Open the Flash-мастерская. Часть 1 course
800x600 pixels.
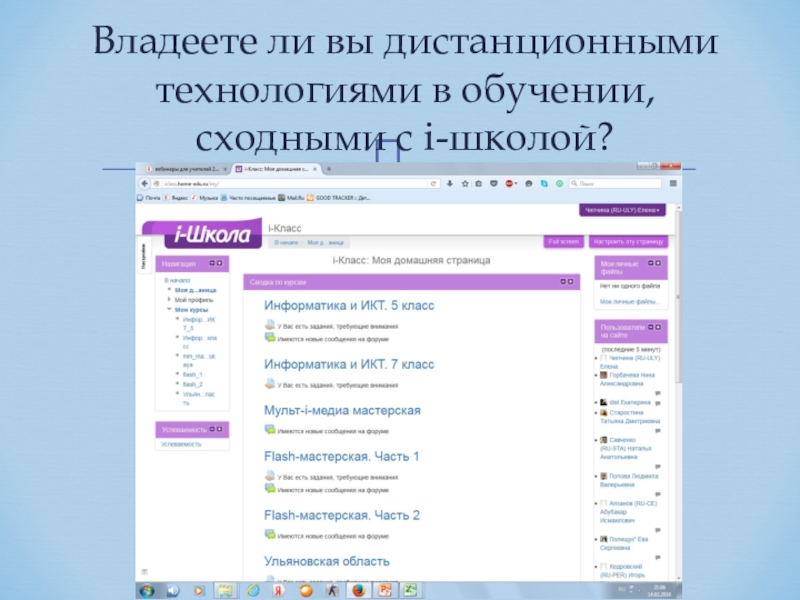(x=341, y=457)
